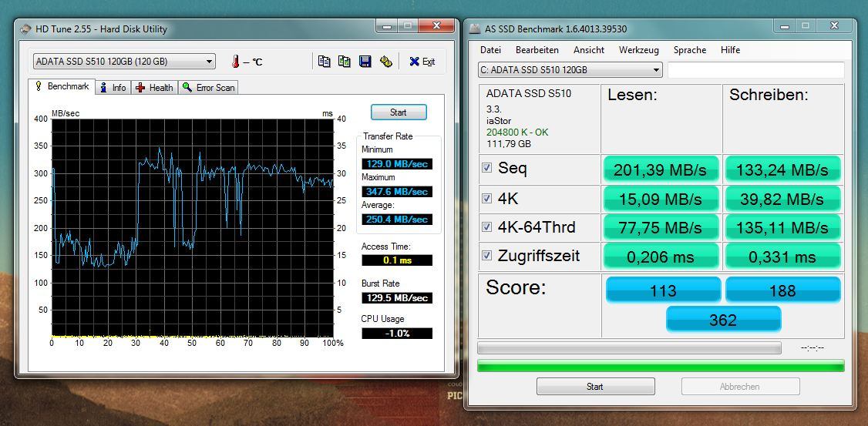Viewport: 868px width, 426px height.
Task: Click the Schreiben: column header
Action: [x=769, y=96]
